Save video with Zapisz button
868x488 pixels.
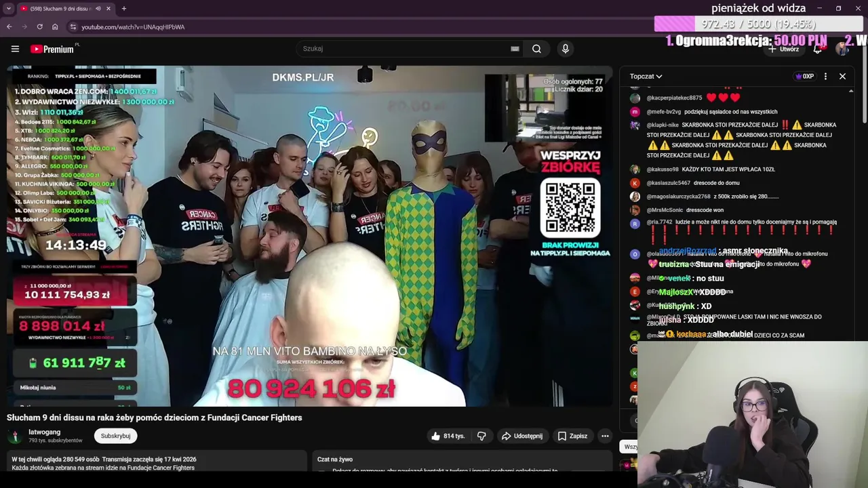572,436
